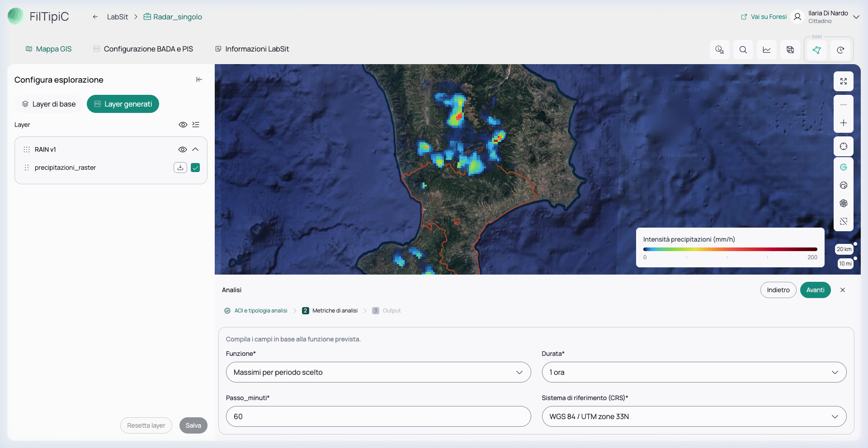868x448 pixels.
Task: Collapse the Configura esplorazione panel
Action: click(199, 79)
